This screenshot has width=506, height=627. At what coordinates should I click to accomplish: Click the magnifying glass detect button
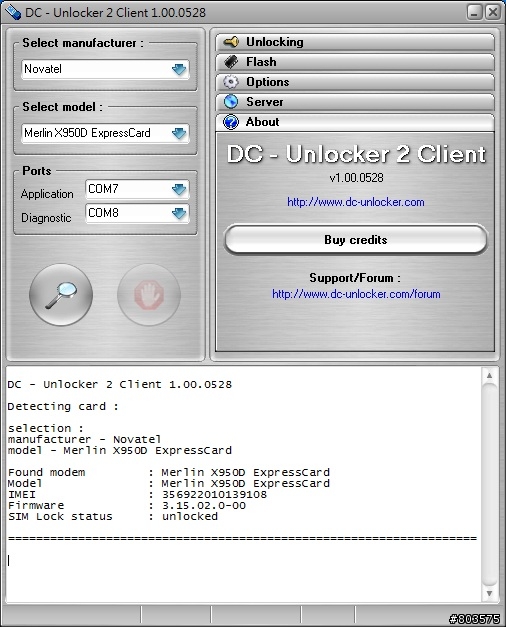[x=61, y=295]
